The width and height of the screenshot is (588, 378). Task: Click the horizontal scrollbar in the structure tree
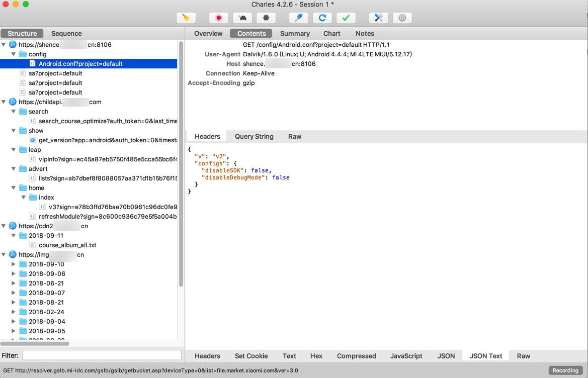point(35,344)
